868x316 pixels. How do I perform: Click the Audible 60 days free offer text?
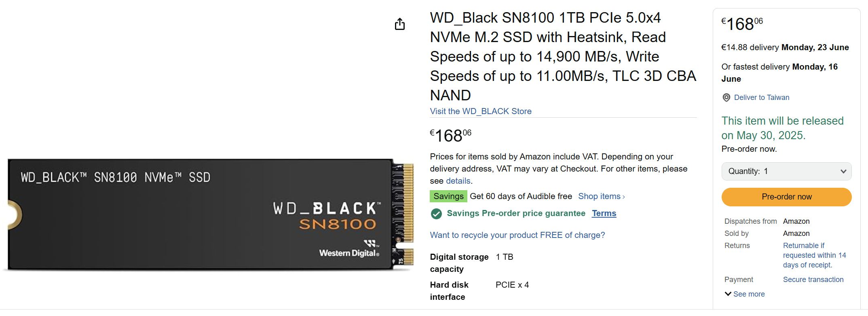[521, 196]
